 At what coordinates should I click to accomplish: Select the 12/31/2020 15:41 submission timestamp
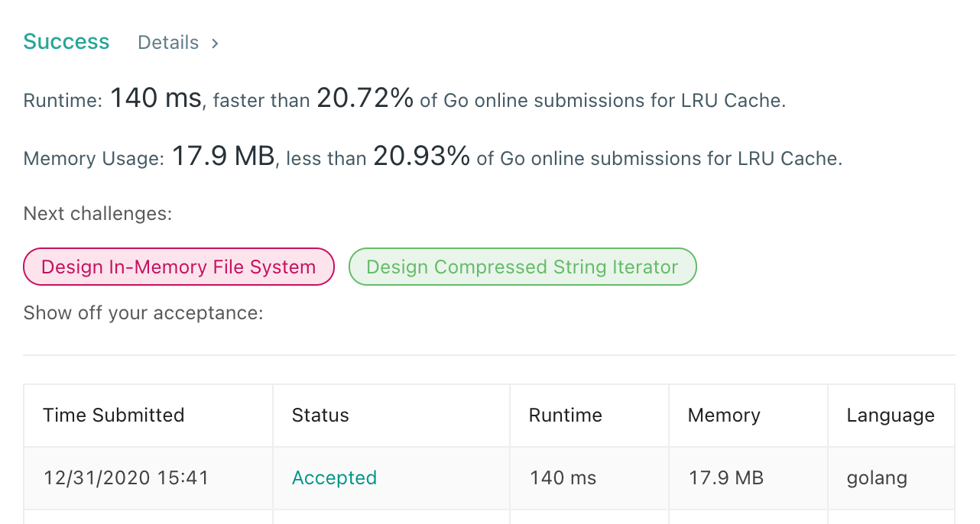(126, 478)
